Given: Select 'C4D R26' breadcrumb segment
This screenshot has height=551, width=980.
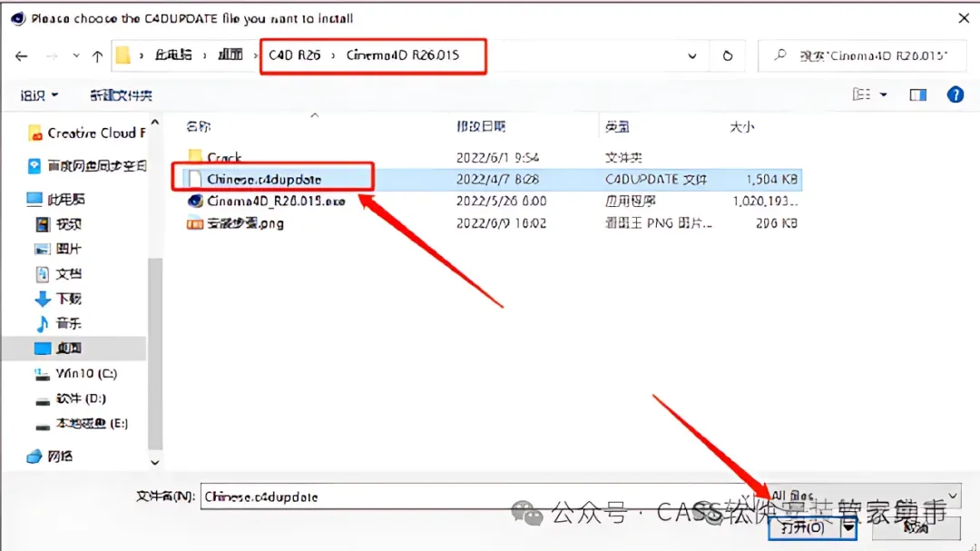Looking at the screenshot, I should point(294,55).
